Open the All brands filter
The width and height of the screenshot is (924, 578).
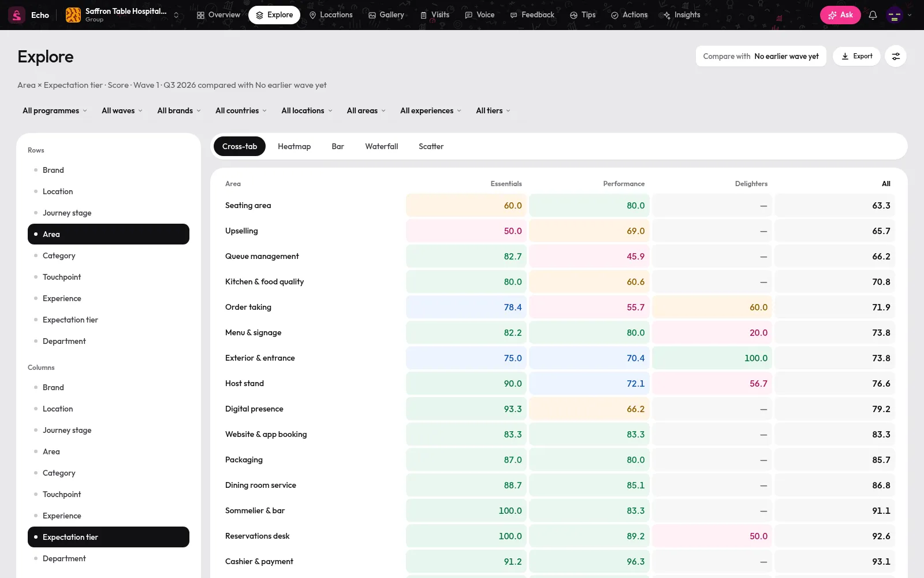click(179, 110)
